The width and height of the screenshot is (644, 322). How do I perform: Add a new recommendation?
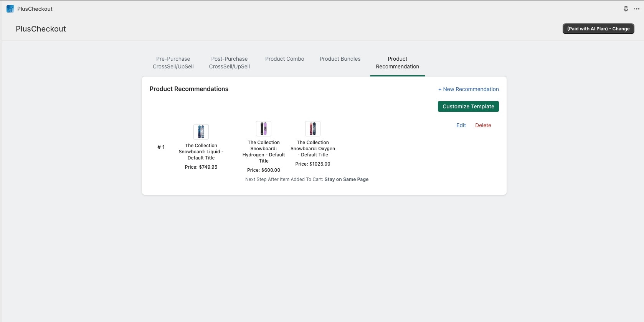pos(469,89)
